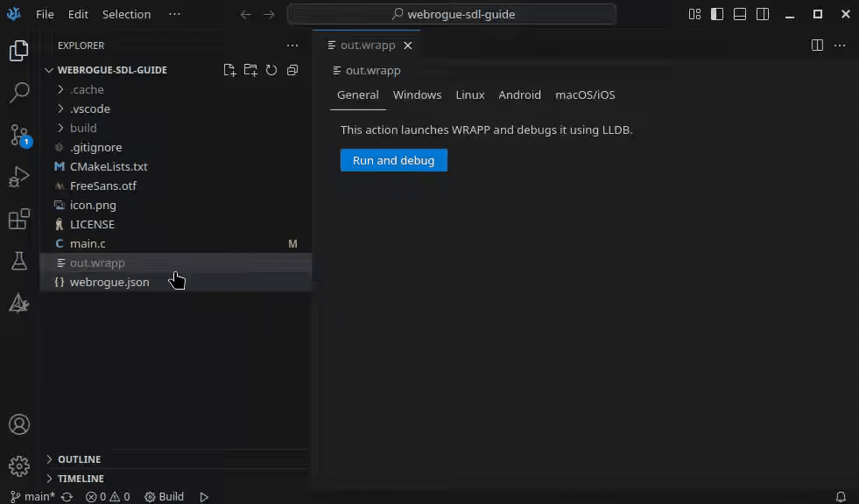Screen dimensions: 859x504
Task: Open errors and warnings problems indicator
Action: tap(108, 496)
